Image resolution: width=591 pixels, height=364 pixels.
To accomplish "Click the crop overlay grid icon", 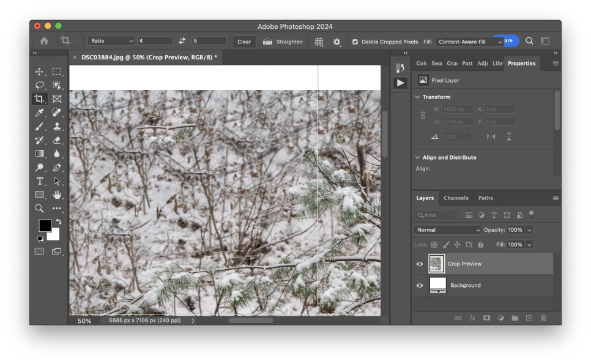I will [x=319, y=42].
